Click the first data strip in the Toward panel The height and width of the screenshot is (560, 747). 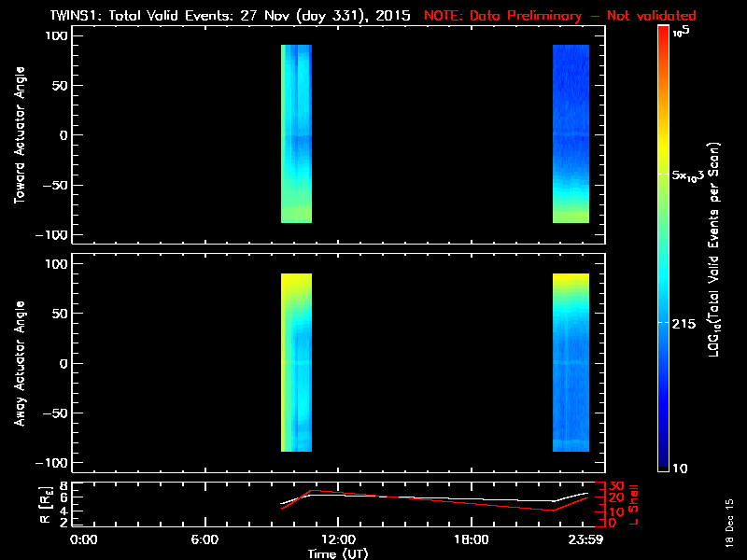(x=296, y=133)
